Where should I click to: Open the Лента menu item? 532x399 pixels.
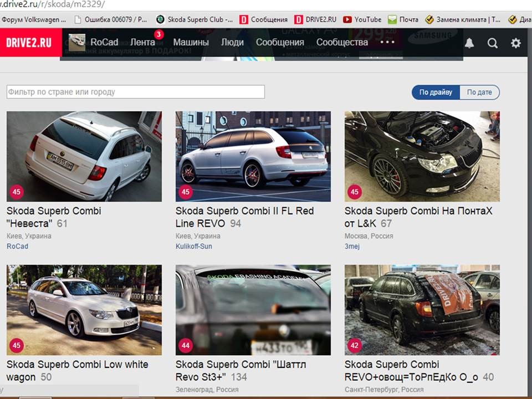coord(142,43)
